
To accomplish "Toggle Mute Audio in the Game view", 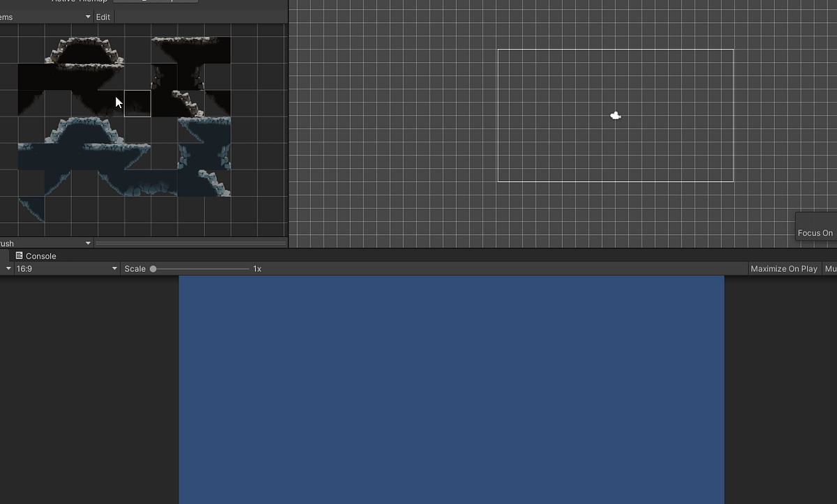I will click(831, 268).
